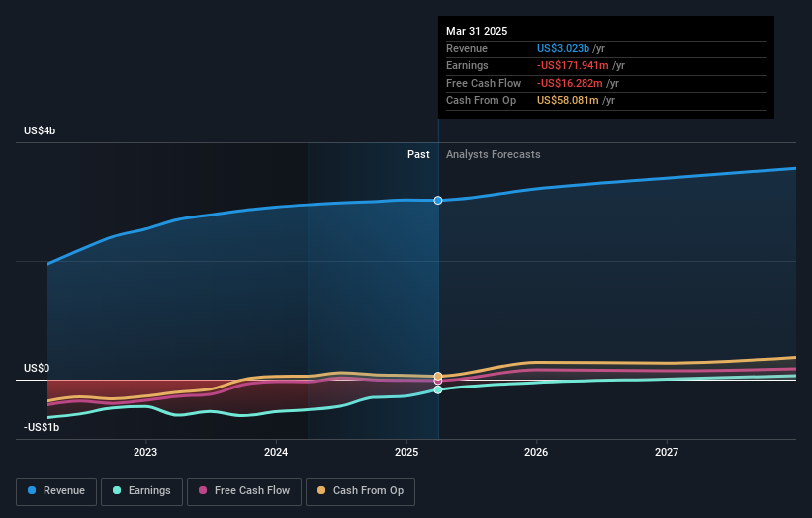
Task: Click the 2026 x-axis label
Action: pyautogui.click(x=536, y=453)
